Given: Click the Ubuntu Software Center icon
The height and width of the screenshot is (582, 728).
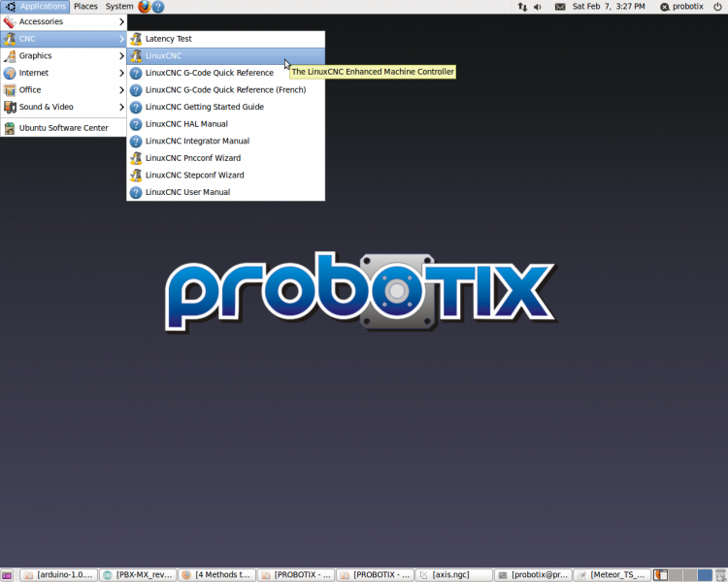Looking at the screenshot, I should click(10, 128).
